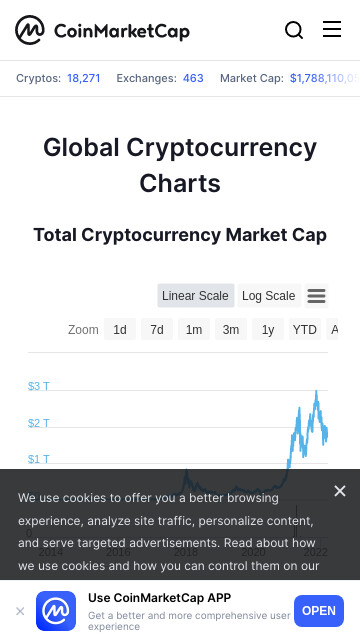Switch chart to Log Scale
The width and height of the screenshot is (360, 640).
click(x=269, y=296)
